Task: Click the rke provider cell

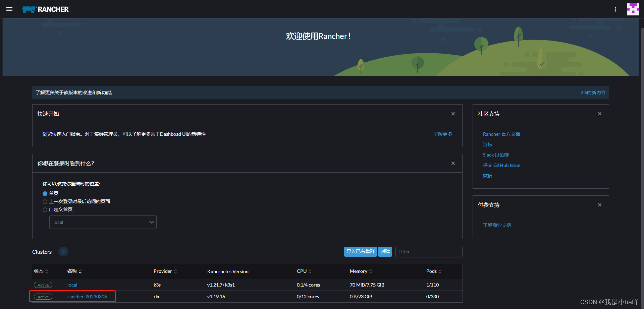Action: pos(157,297)
